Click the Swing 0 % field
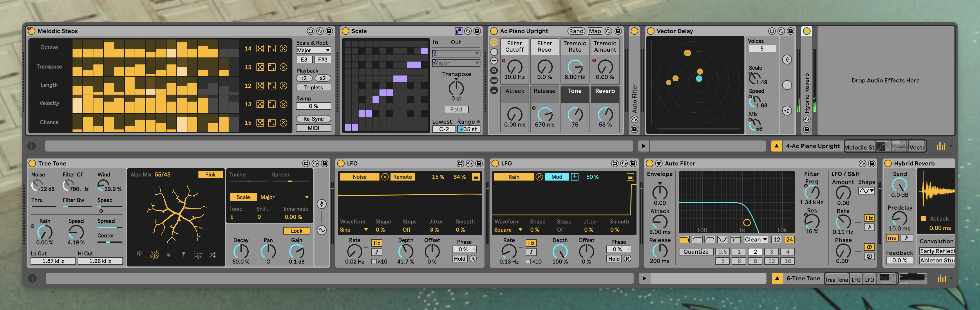 314,106
